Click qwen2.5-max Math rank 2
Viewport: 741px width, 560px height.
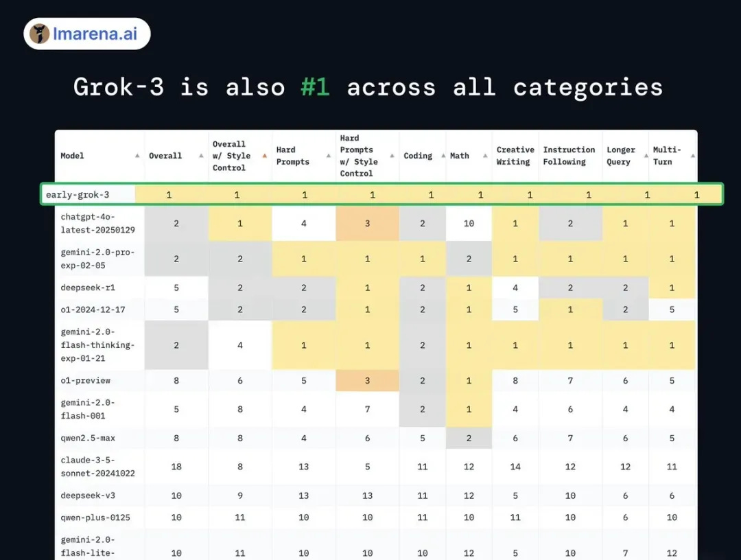point(469,438)
